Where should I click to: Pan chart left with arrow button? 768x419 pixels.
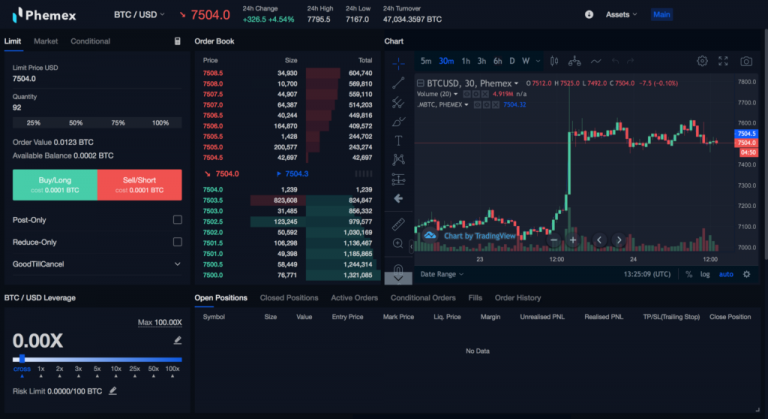click(599, 240)
